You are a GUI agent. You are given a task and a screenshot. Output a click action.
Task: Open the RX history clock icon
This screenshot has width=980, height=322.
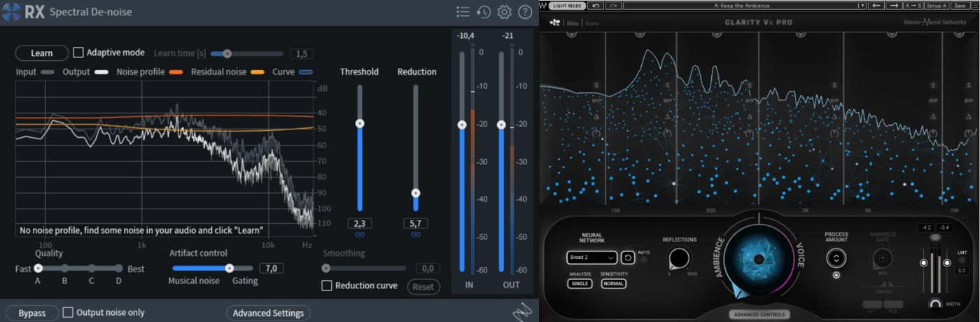tap(484, 12)
